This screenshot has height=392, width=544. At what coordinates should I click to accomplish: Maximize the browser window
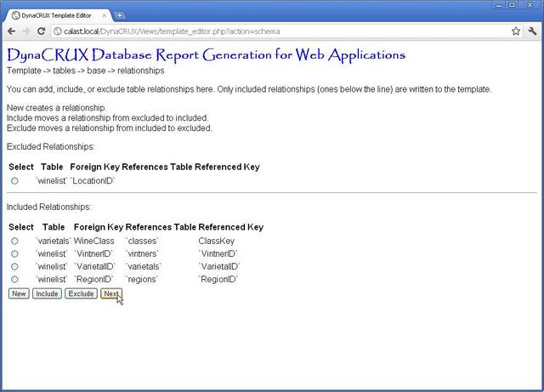512,5
